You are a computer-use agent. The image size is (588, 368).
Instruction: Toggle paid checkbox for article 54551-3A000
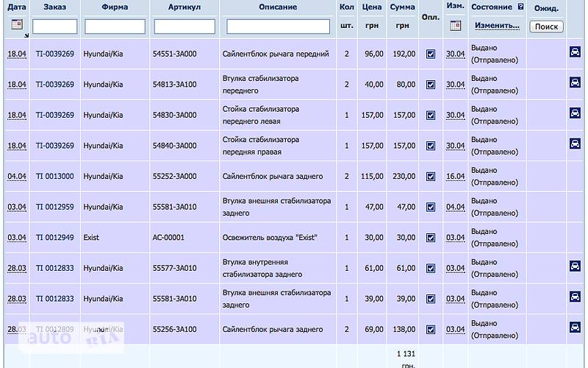click(431, 54)
